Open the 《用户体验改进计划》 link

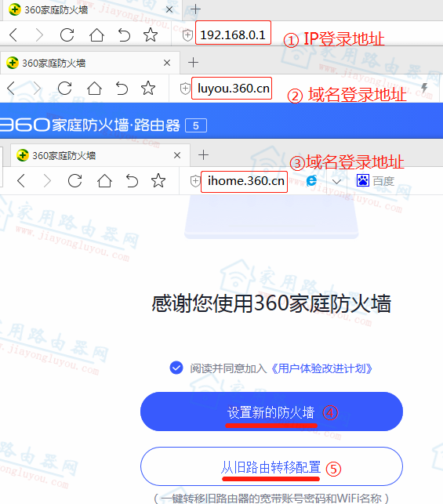(x=321, y=368)
